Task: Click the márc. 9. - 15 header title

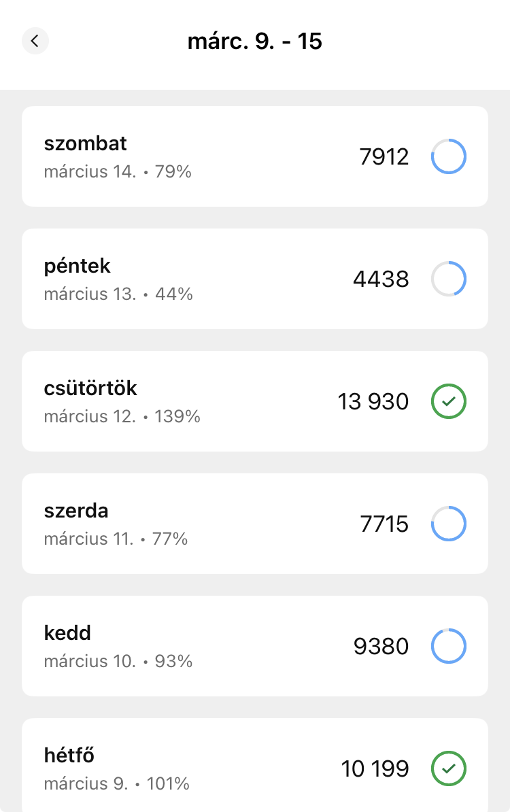Action: point(255,41)
